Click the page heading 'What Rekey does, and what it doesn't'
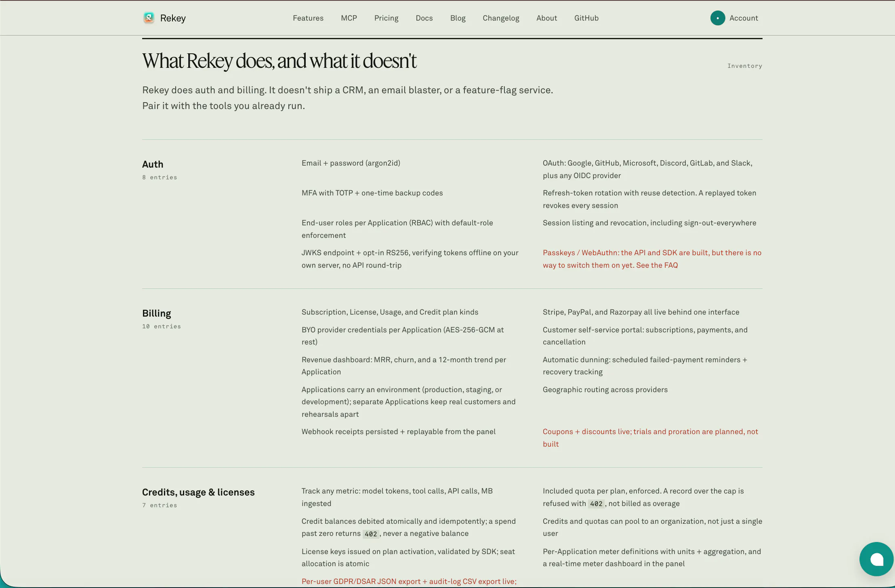This screenshot has height=588, width=895. point(279,61)
